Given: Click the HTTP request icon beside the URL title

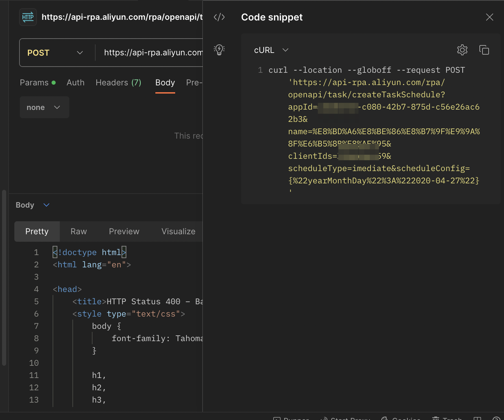Looking at the screenshot, I should click(28, 17).
